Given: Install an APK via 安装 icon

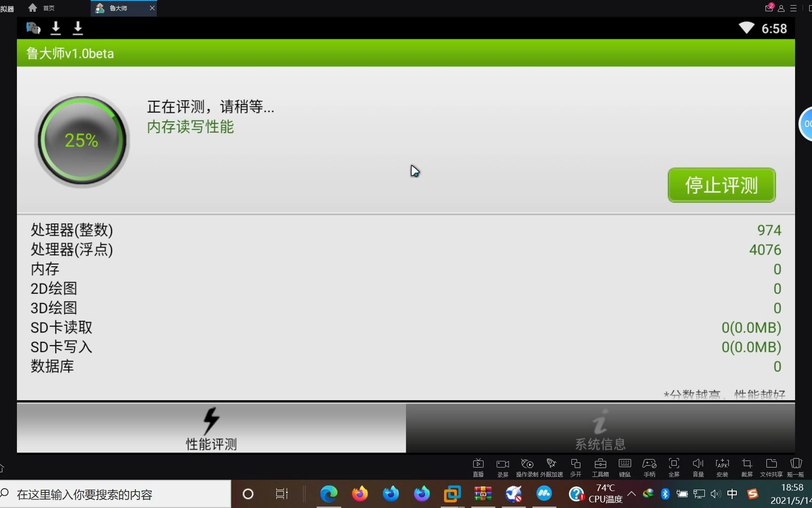Looking at the screenshot, I should [x=722, y=466].
